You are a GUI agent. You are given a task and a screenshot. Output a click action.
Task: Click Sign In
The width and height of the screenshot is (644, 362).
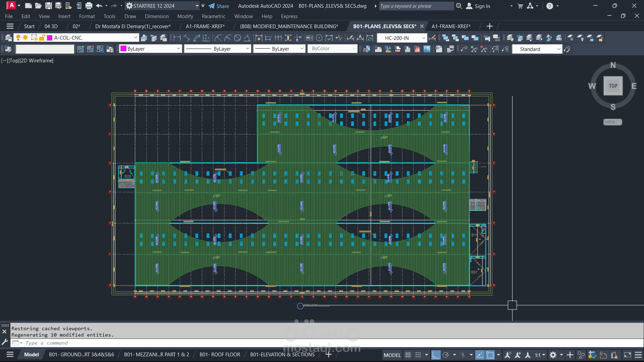(482, 6)
